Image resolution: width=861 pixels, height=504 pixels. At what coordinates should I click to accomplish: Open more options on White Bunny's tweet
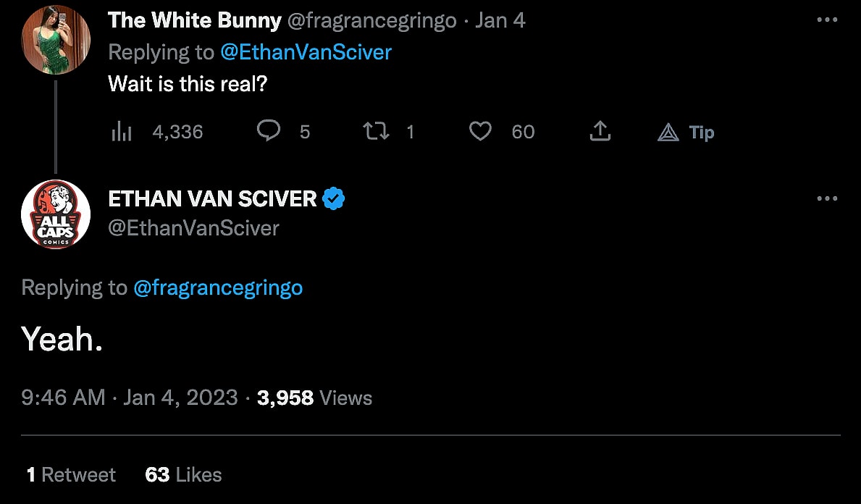pos(826,20)
